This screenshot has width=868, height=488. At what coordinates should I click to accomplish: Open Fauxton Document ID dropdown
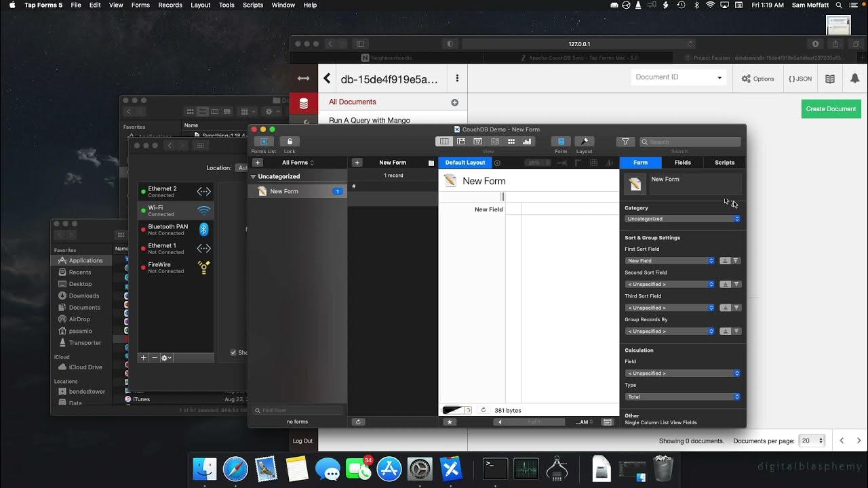678,77
